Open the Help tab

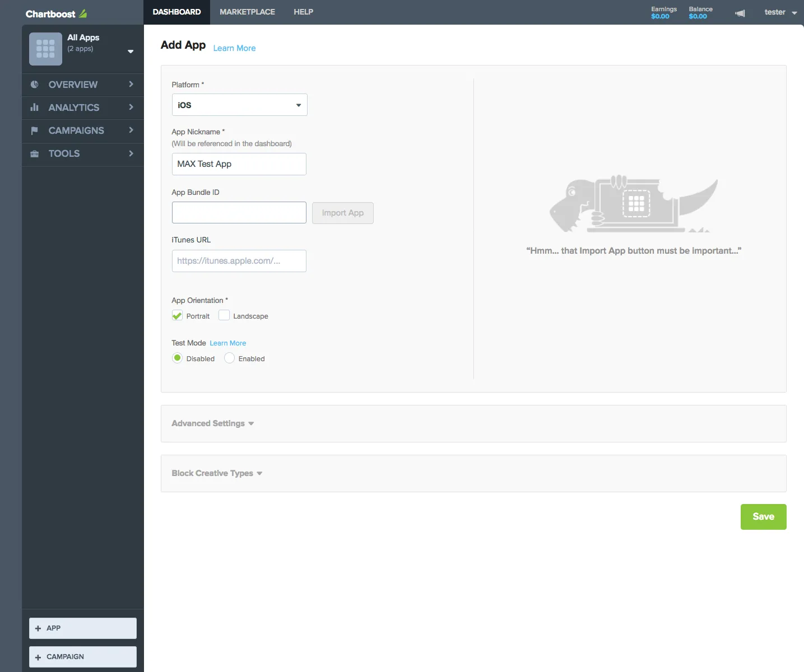click(x=303, y=12)
